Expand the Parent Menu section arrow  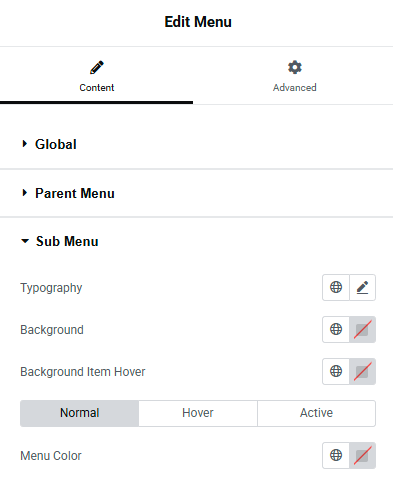point(24,193)
